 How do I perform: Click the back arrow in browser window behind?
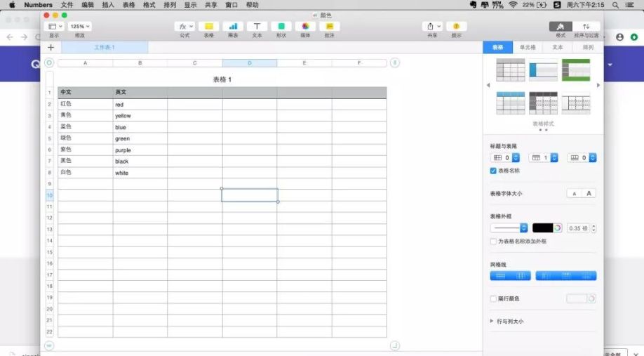coord(10,37)
